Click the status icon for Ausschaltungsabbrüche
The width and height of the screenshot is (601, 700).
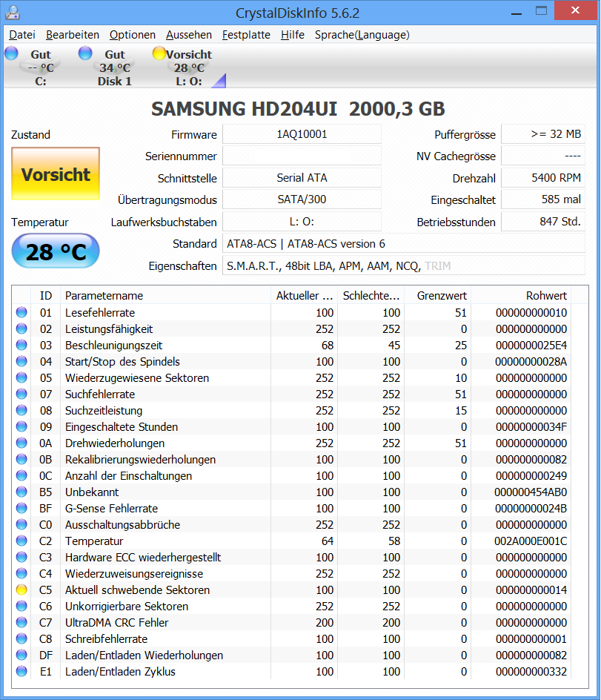pos(21,524)
